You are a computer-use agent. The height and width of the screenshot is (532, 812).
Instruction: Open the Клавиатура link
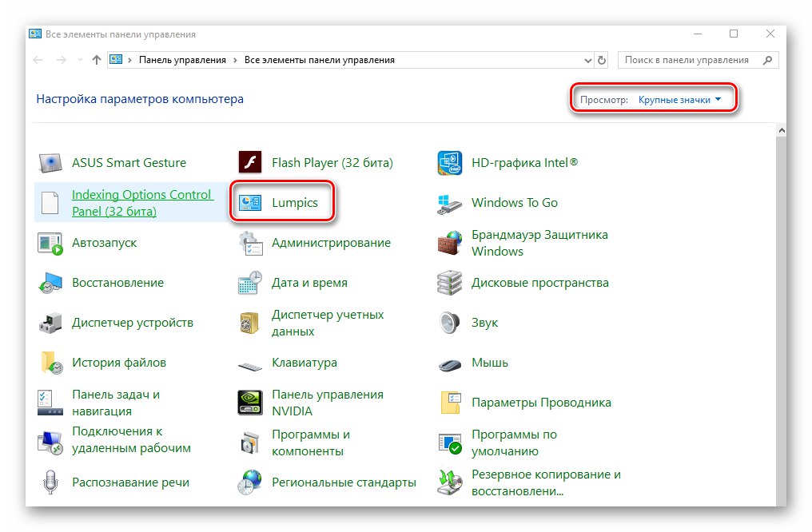click(304, 363)
